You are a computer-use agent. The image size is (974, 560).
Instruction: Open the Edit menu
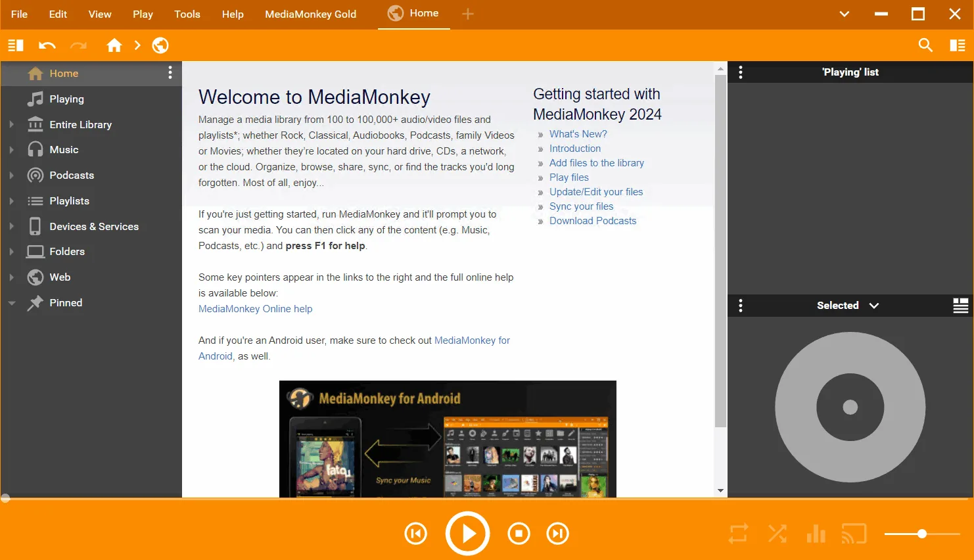click(x=58, y=14)
